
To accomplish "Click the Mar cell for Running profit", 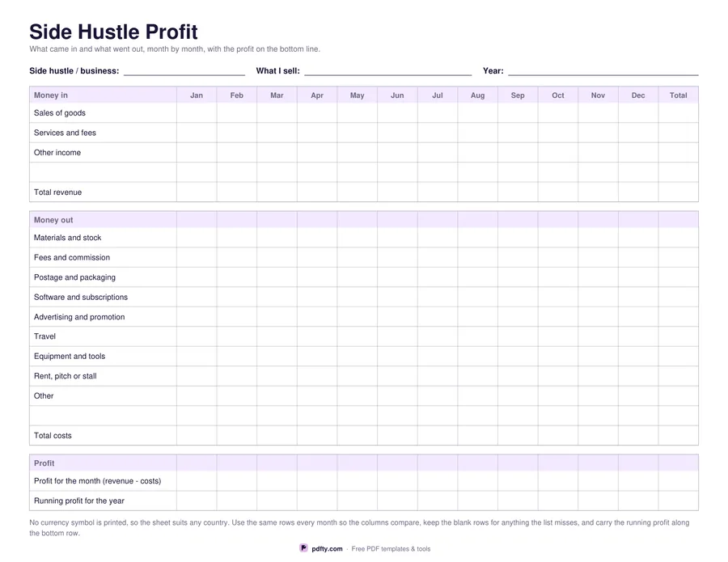I will pos(277,501).
